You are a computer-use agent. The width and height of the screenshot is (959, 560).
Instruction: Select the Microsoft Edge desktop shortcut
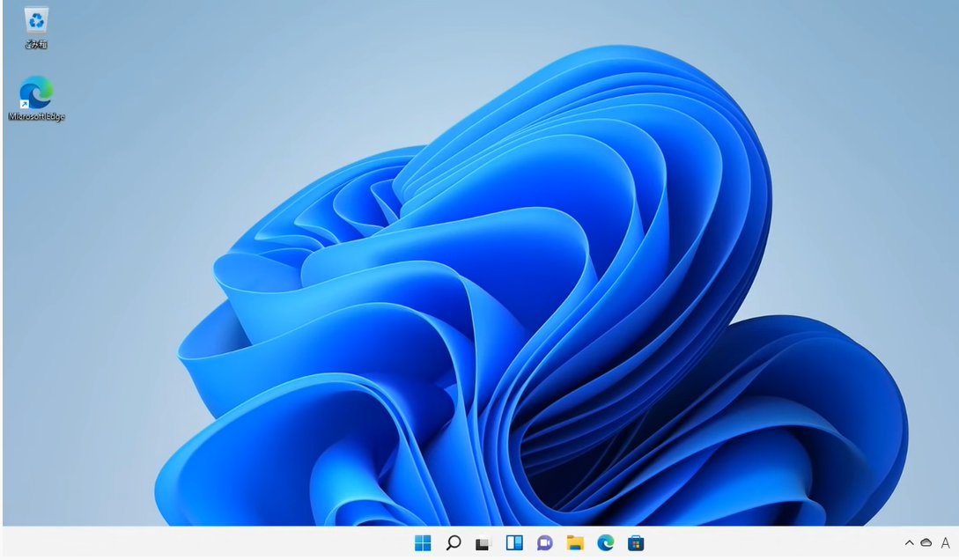click(36, 99)
